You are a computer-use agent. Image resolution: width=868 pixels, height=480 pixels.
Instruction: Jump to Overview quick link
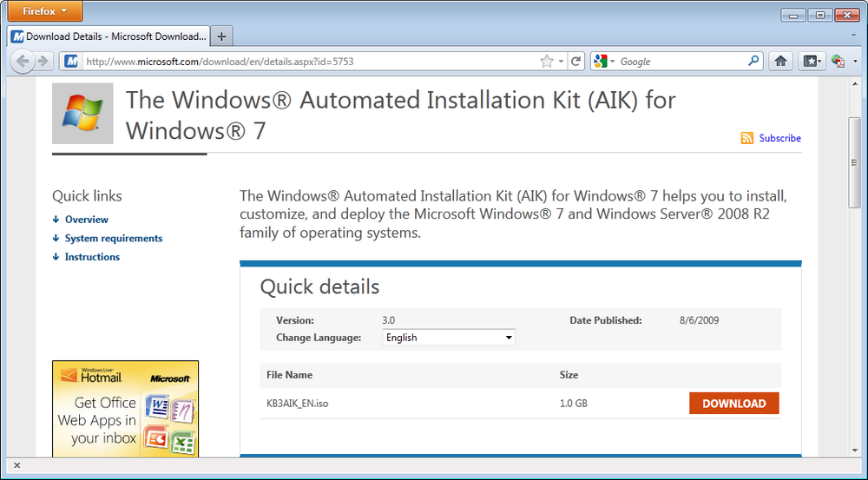tap(86, 220)
